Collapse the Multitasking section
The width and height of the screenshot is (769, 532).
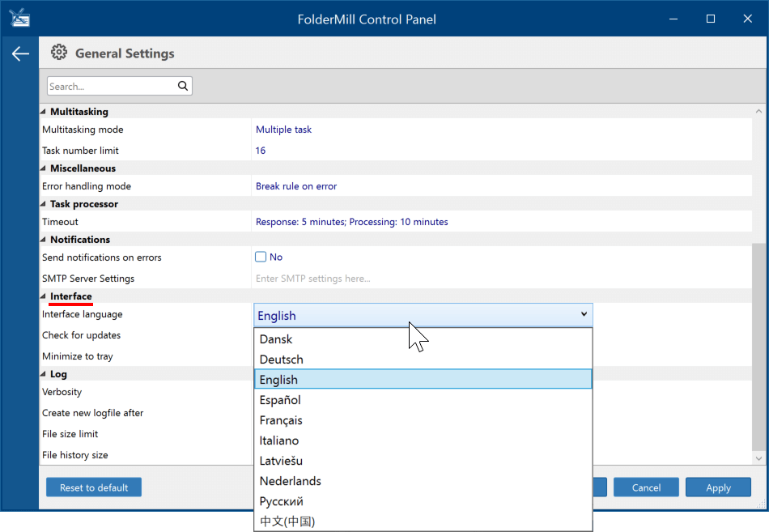pos(43,112)
